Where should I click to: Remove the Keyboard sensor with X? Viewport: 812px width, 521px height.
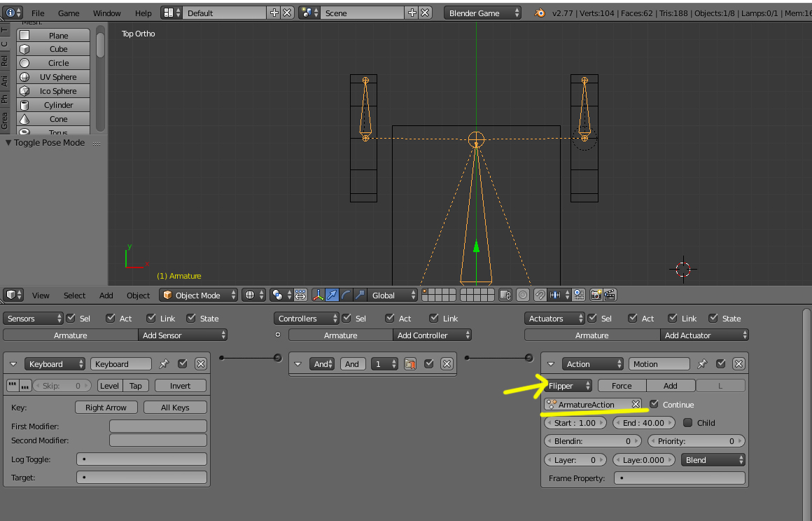(201, 364)
